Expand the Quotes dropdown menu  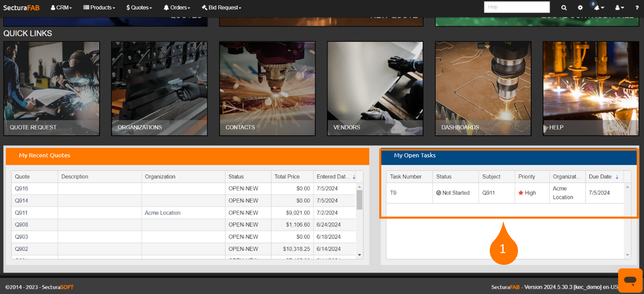pos(139,8)
